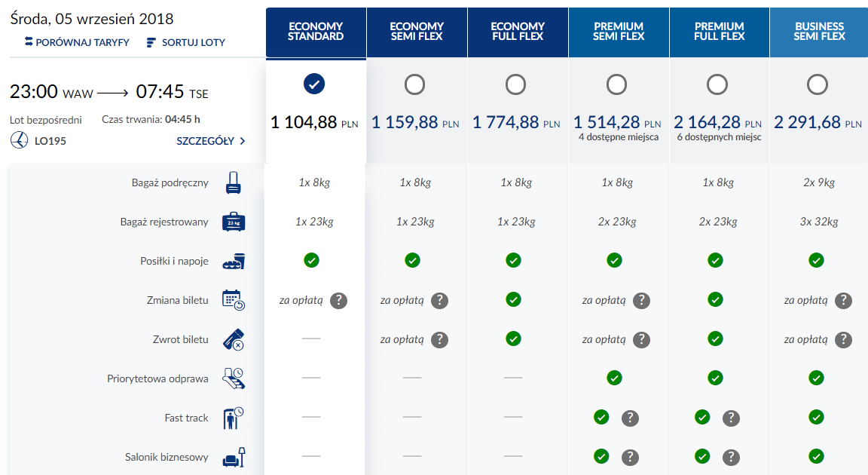The height and width of the screenshot is (475, 868).
Task: Deselect the checked Economy Standard fare
Action: click(x=314, y=84)
